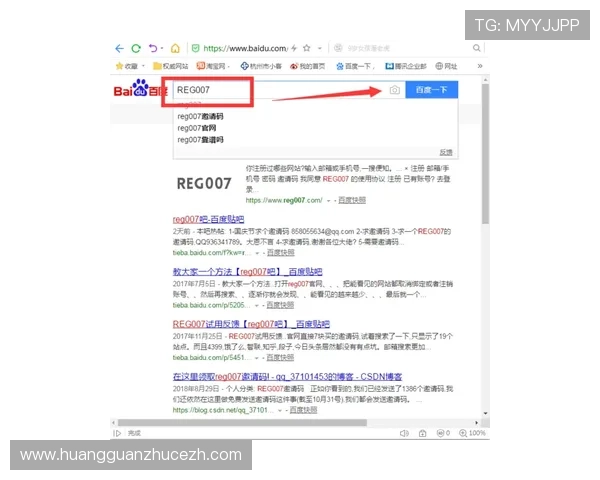
Task: Bookmark page with the star icon
Action: pos(307,48)
